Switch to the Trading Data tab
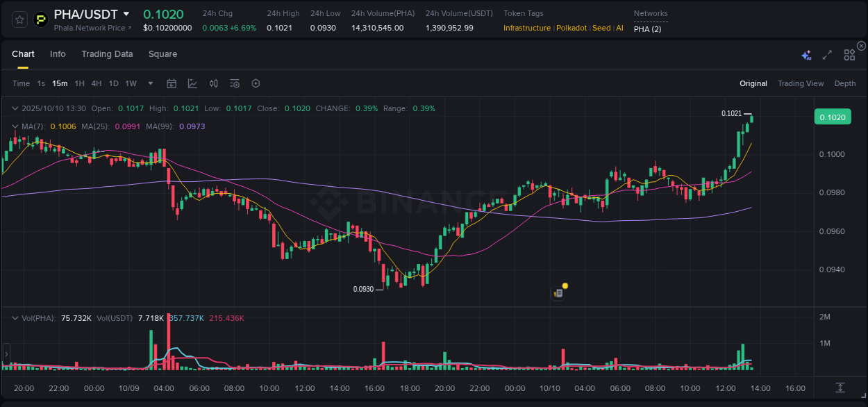Screen dimensions: 868x407 pyautogui.click(x=107, y=54)
